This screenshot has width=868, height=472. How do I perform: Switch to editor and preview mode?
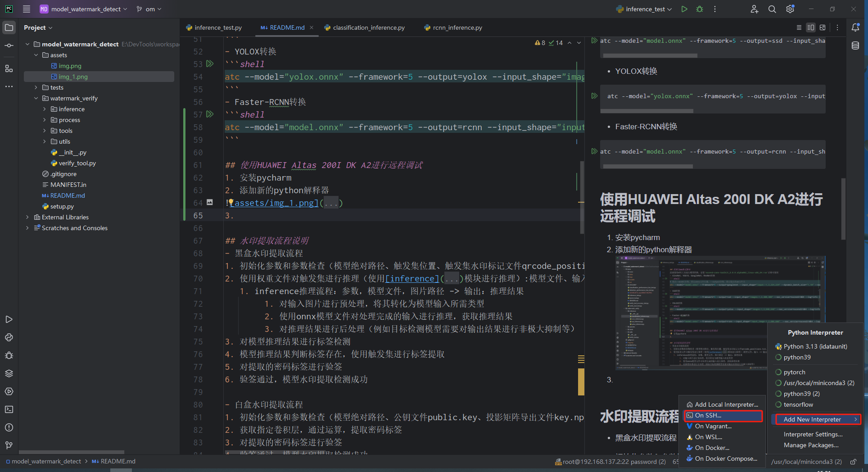[811, 27]
